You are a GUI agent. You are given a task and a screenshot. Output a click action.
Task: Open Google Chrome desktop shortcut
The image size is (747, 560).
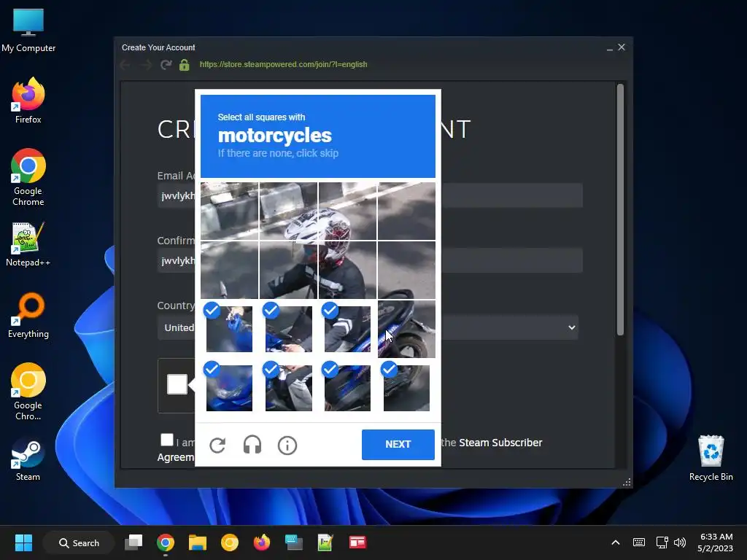point(28,177)
